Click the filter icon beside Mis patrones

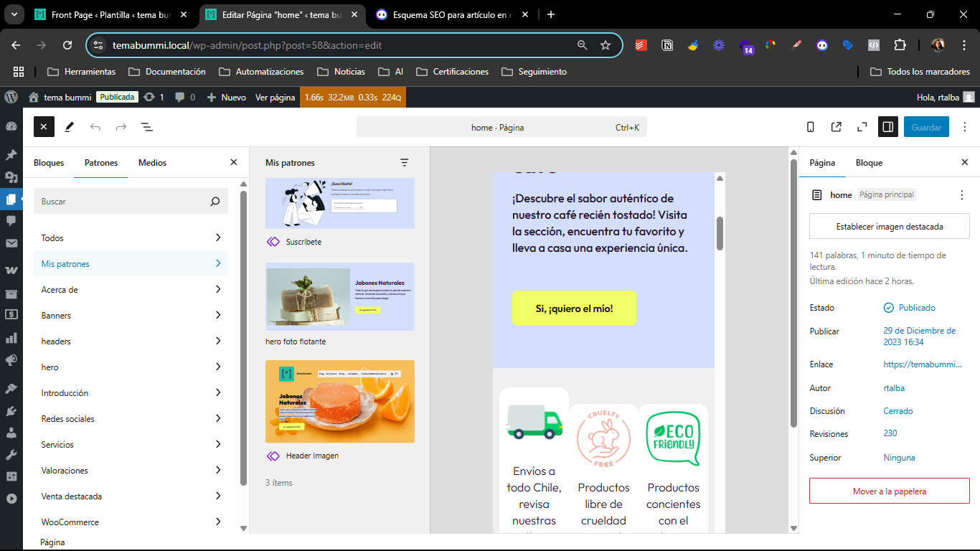405,163
